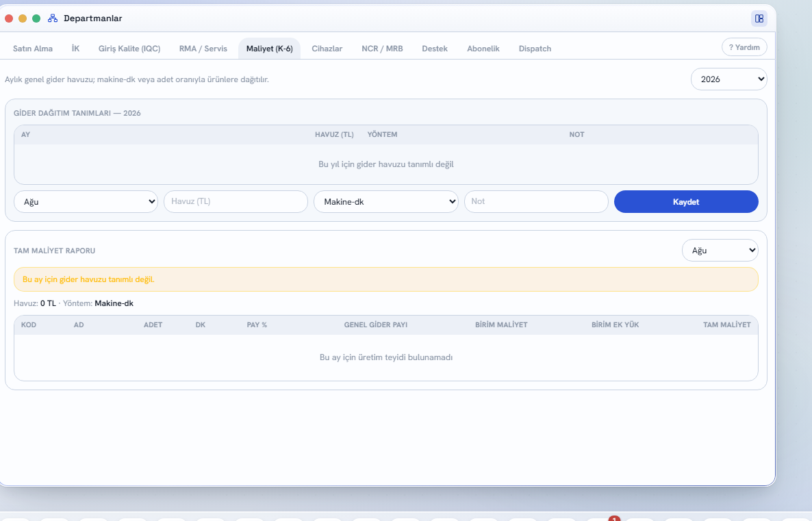Close the Departmanlar window with red button
The image size is (812, 521).
tap(9, 18)
